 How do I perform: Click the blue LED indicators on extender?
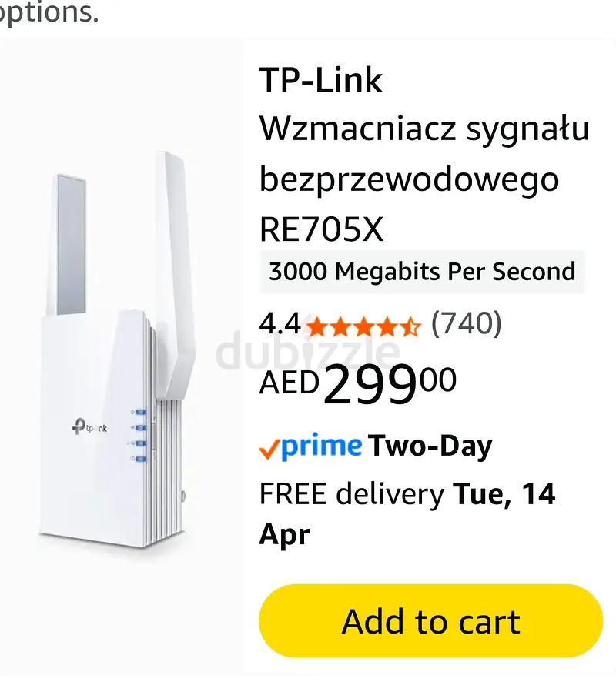coord(139,435)
